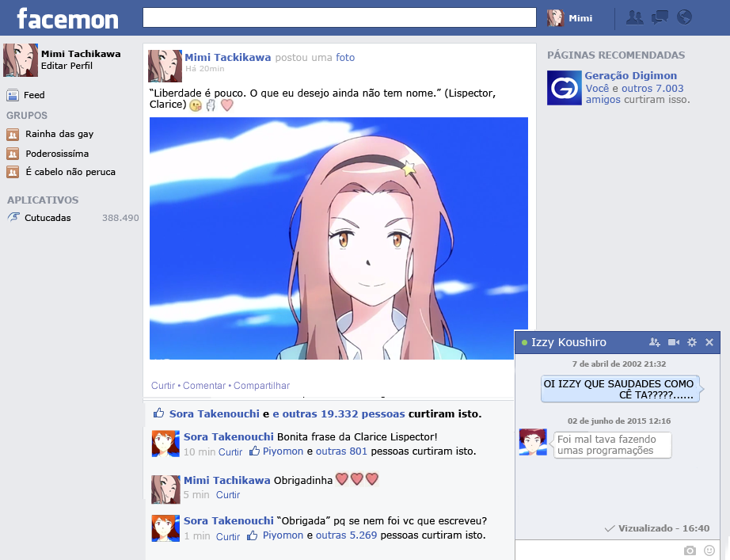Image resolution: width=730 pixels, height=560 pixels.
Task: Click the 'foto' link in post header
Action: point(345,57)
